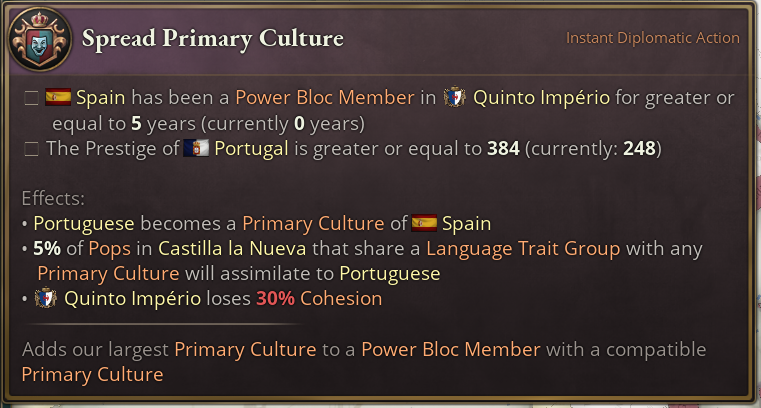Toggle the Portugal Prestige requirement checkbox
The width and height of the screenshot is (761, 408).
pyautogui.click(x=32, y=149)
